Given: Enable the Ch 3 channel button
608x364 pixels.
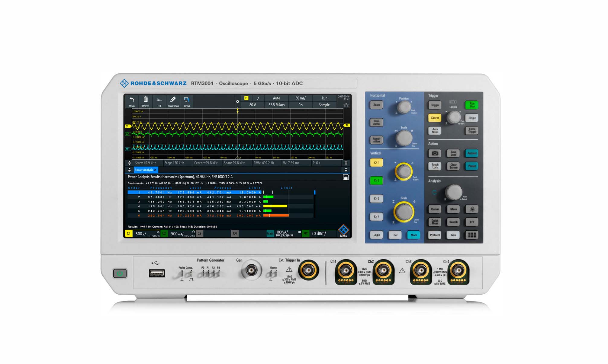Looking at the screenshot, I should pos(376,199).
